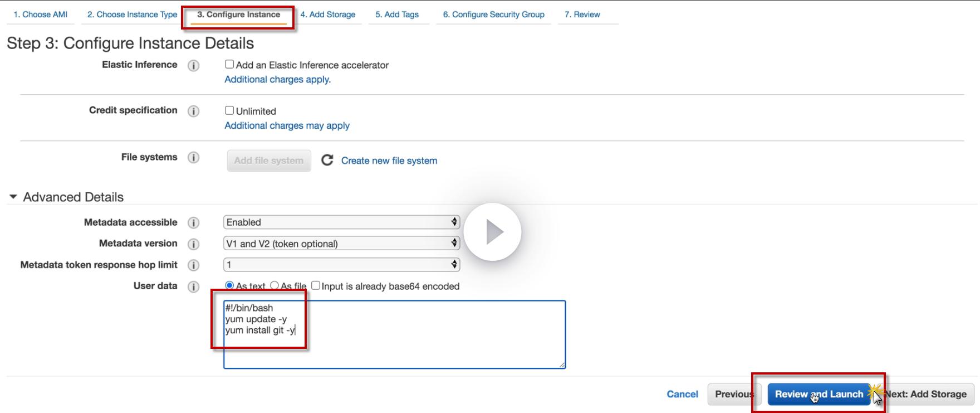Click info icon next to User data
This screenshot has width=980, height=413.
tap(193, 286)
